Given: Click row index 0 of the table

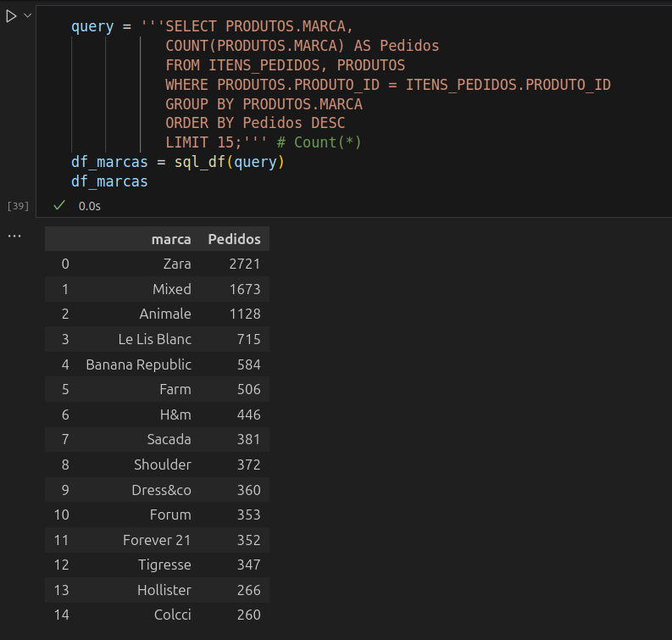Looking at the screenshot, I should 65,264.
